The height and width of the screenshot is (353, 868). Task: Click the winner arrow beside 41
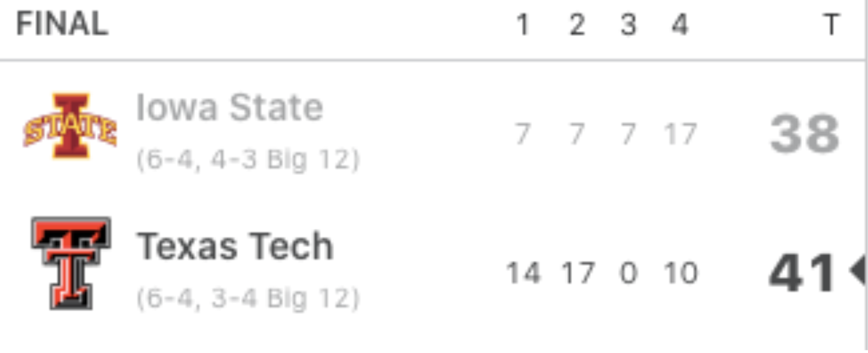tap(858, 269)
